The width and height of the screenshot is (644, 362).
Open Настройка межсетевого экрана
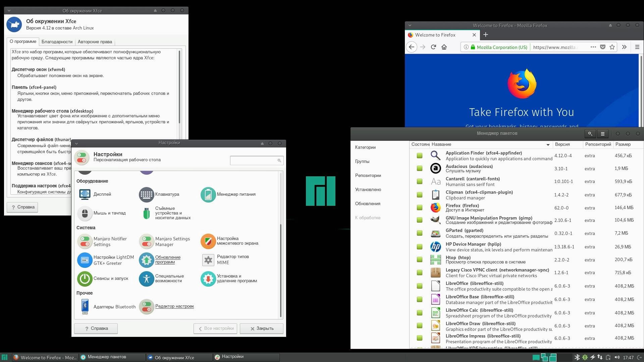click(230, 241)
